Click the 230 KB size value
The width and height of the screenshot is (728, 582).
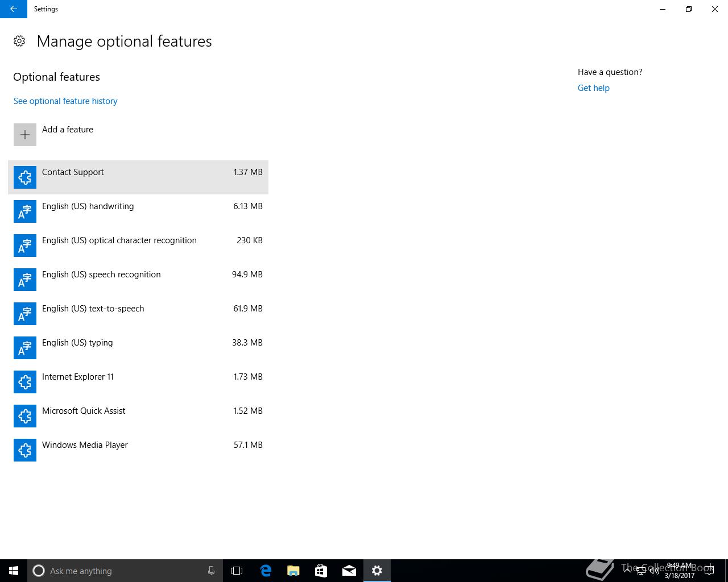pos(250,240)
